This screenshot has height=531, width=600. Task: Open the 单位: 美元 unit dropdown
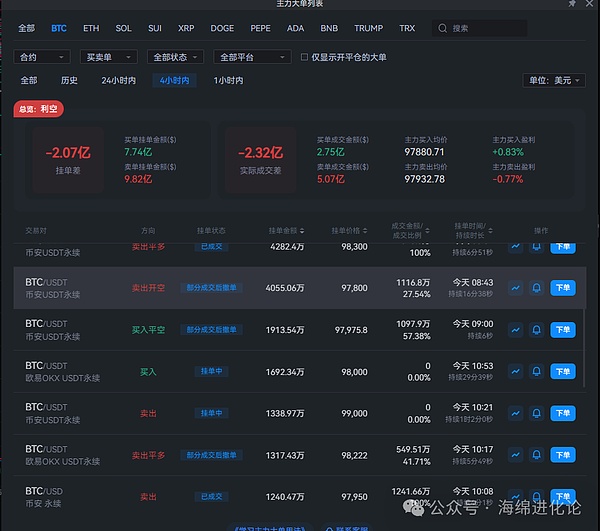coord(553,80)
